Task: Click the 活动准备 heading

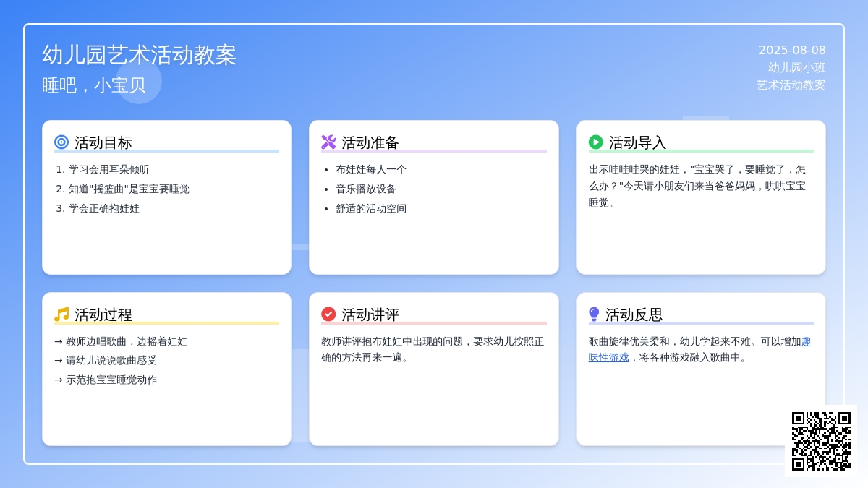Action: point(370,142)
